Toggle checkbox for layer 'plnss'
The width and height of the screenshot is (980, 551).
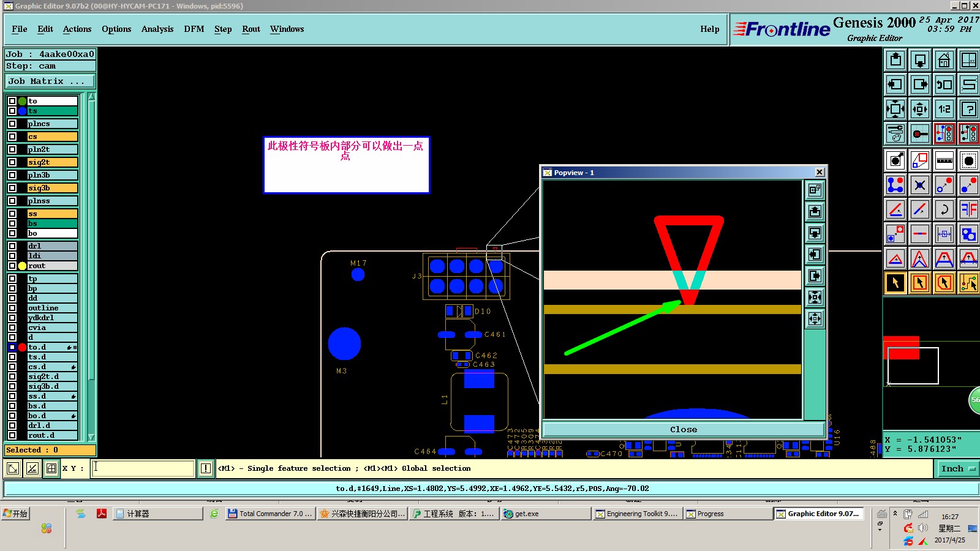12,201
